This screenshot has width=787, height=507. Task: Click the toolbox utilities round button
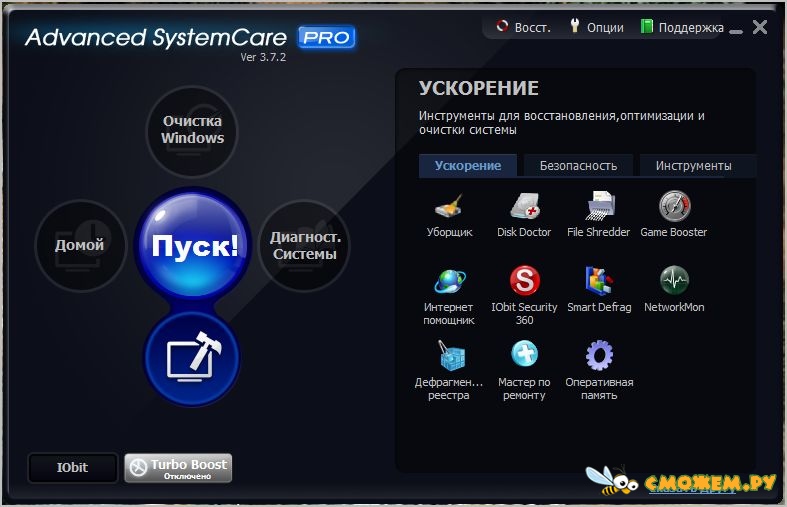tap(193, 358)
